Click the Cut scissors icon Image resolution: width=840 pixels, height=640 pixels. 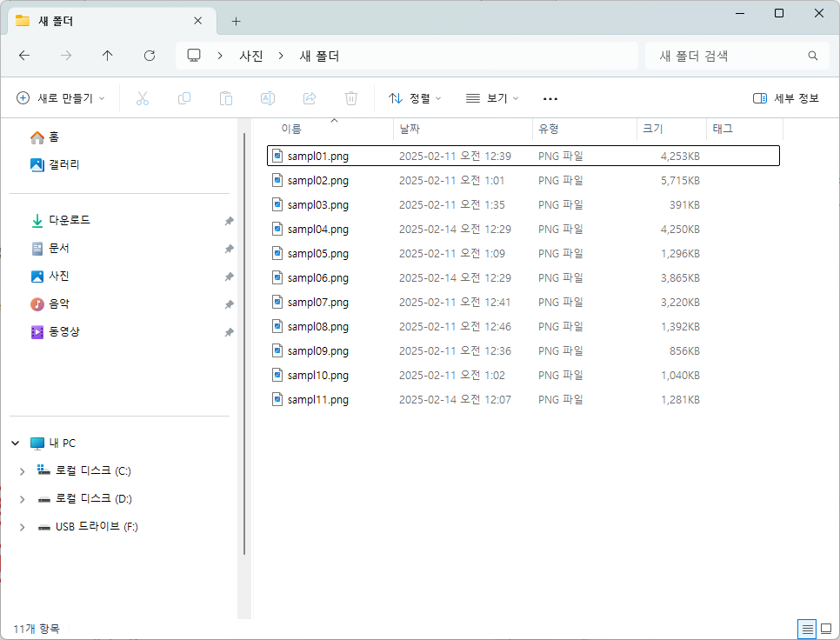tap(143, 98)
